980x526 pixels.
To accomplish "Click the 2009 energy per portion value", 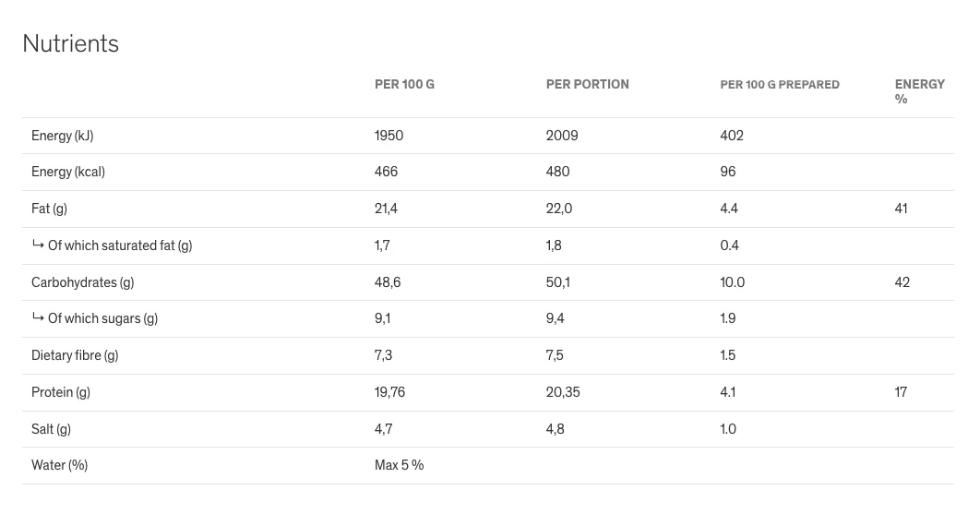I will [x=562, y=136].
